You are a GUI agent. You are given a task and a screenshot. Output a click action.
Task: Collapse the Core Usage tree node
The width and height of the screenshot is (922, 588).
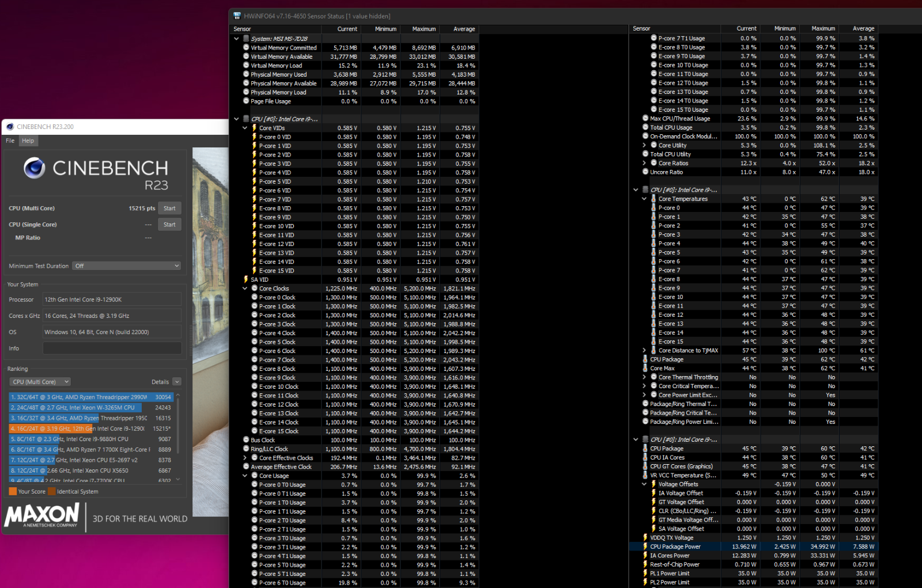point(245,476)
